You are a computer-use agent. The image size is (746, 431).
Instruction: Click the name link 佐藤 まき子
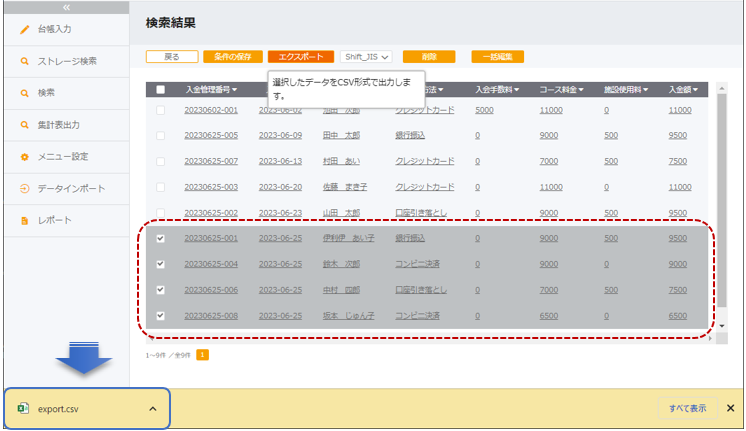click(345, 187)
